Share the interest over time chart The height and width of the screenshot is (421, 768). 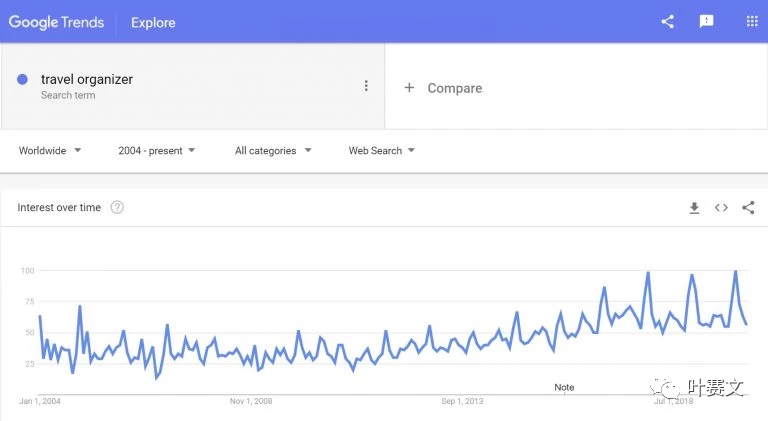(x=748, y=208)
